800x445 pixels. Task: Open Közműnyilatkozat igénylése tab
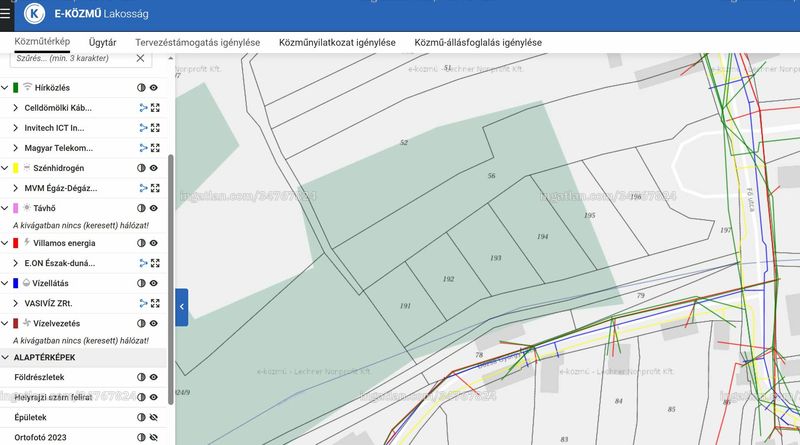[x=337, y=42]
